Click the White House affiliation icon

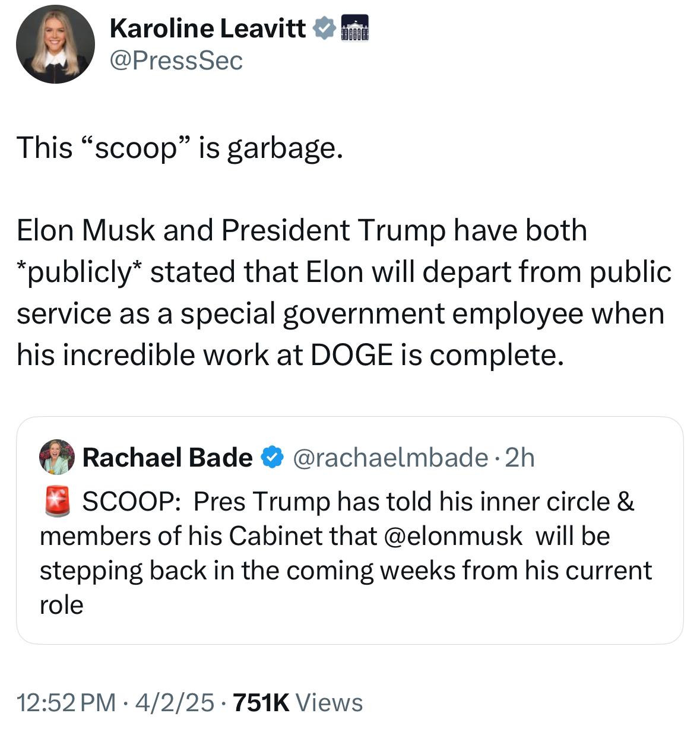(354, 28)
